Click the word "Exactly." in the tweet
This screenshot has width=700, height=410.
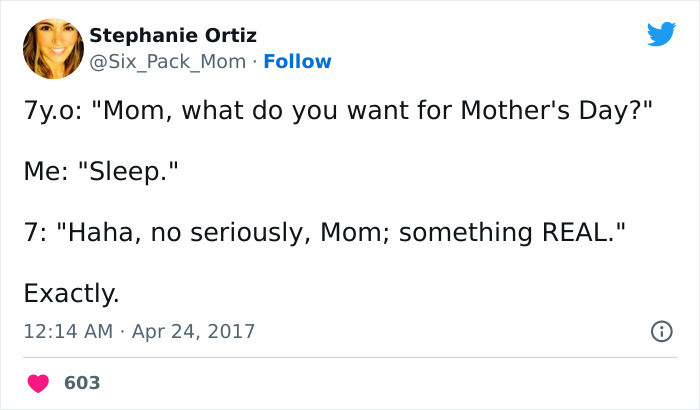[x=71, y=294]
